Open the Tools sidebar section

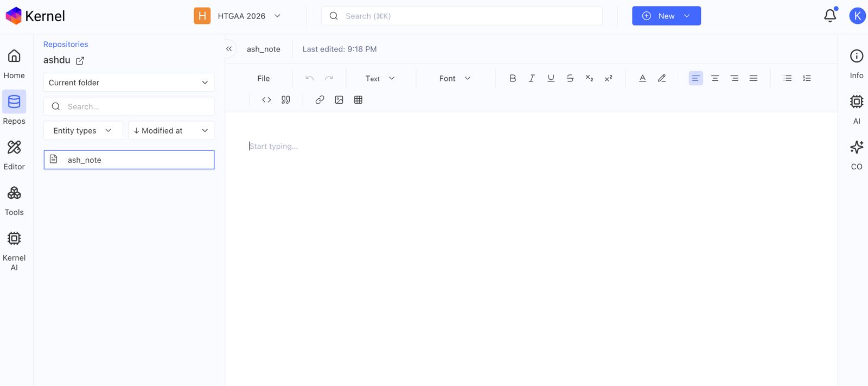(x=14, y=200)
